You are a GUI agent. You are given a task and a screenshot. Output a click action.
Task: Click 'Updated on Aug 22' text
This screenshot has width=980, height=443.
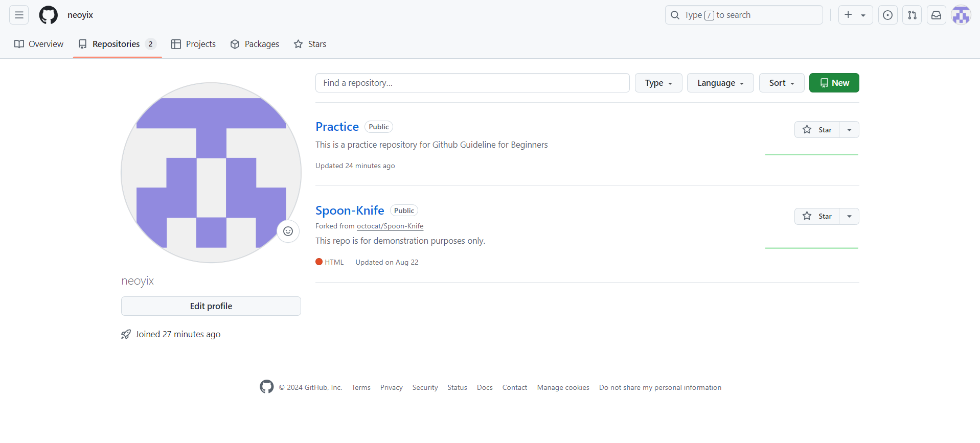pos(387,262)
